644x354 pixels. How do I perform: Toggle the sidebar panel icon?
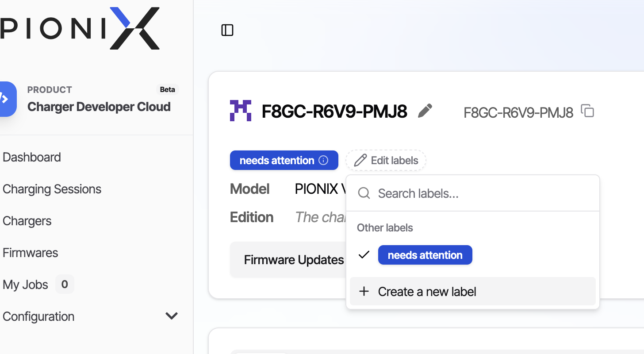coord(227,30)
